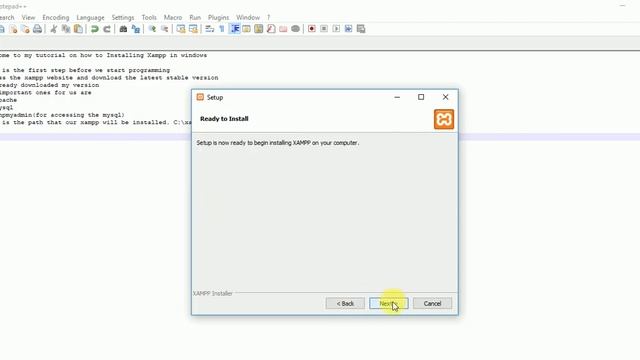Open the ? help menu

pyautogui.click(x=269, y=18)
